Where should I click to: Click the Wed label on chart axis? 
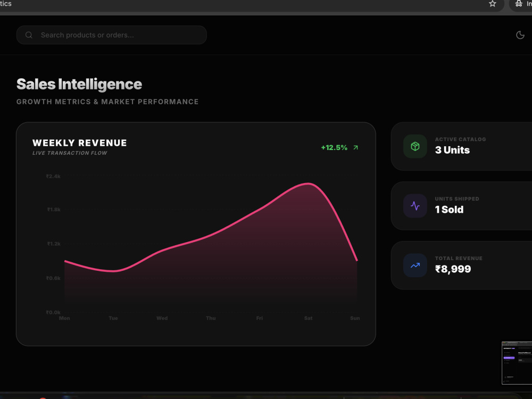pyautogui.click(x=162, y=318)
